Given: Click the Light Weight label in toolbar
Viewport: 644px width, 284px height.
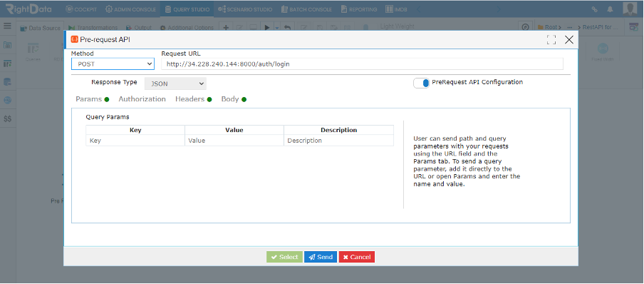Looking at the screenshot, I should [397, 26].
